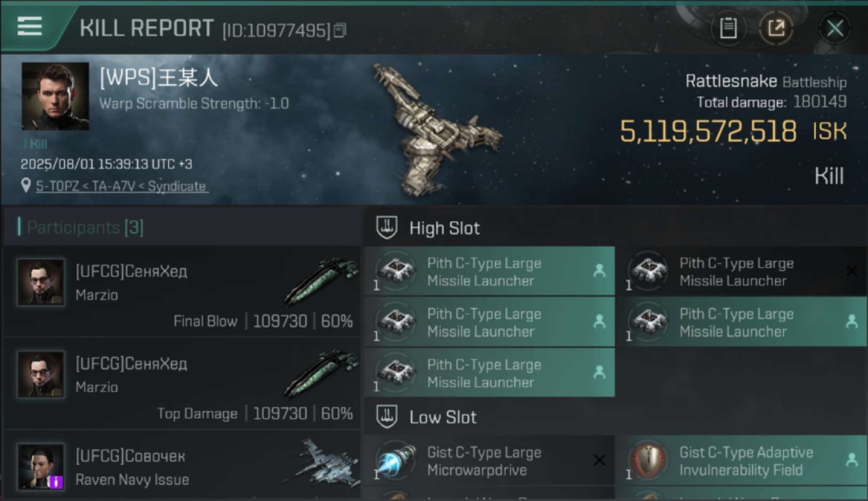Select the Final Blow participant СеняХед

click(182, 291)
